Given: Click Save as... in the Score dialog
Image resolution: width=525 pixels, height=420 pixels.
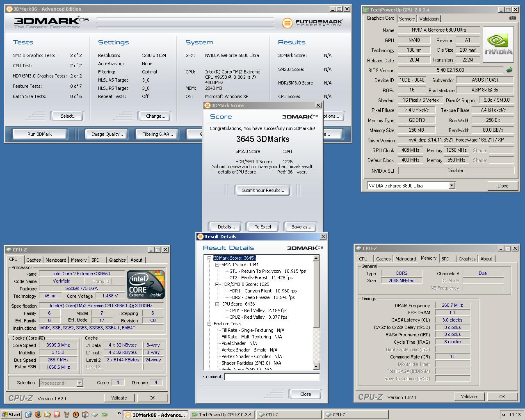Looking at the screenshot, I should click(x=301, y=227).
